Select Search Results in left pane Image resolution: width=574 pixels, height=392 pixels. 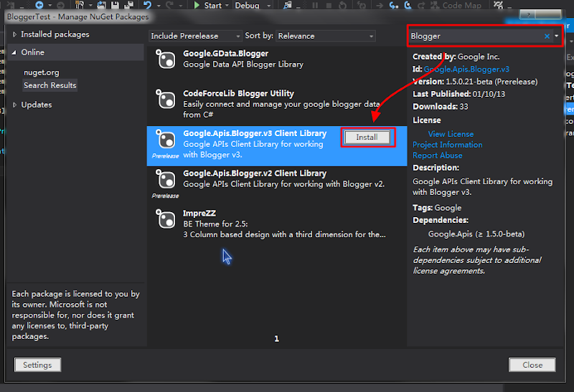tap(50, 85)
